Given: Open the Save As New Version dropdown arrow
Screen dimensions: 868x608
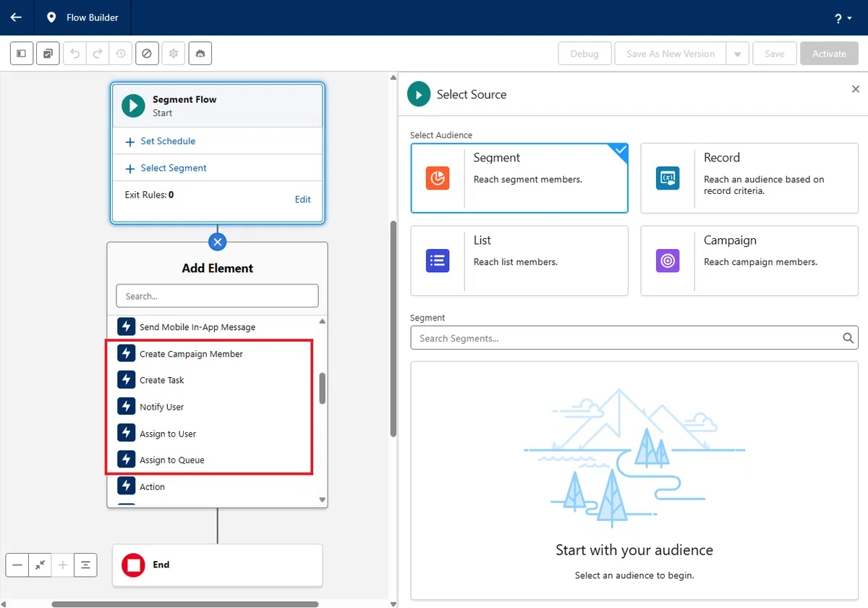Looking at the screenshot, I should pos(737,54).
